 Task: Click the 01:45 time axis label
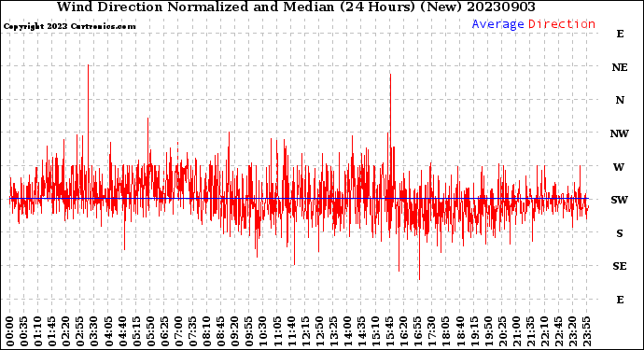[x=52, y=331]
